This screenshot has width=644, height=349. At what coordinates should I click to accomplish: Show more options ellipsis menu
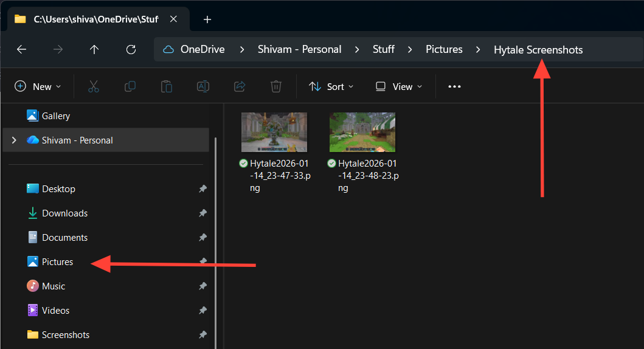[x=454, y=86]
